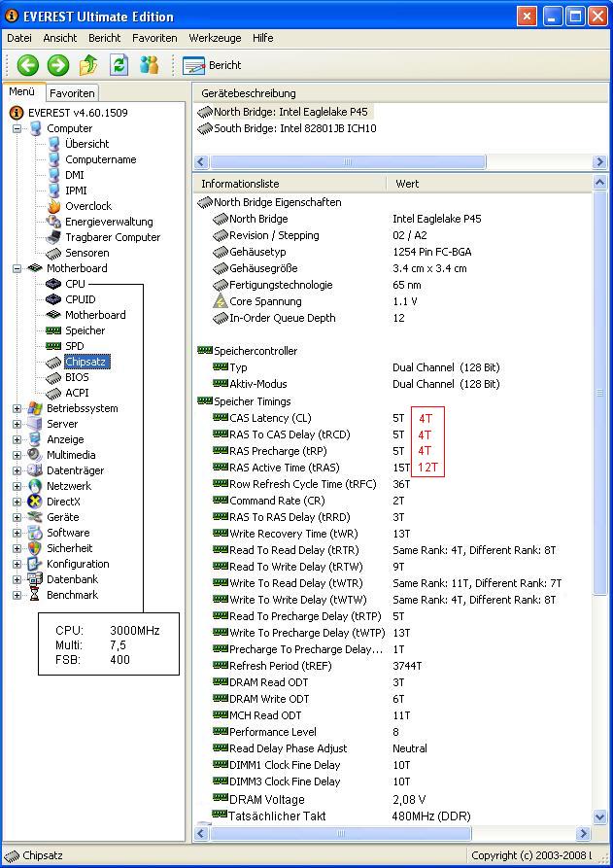Select the Übersicht tree icon
Screen dimensions: 613x868
tap(53, 144)
